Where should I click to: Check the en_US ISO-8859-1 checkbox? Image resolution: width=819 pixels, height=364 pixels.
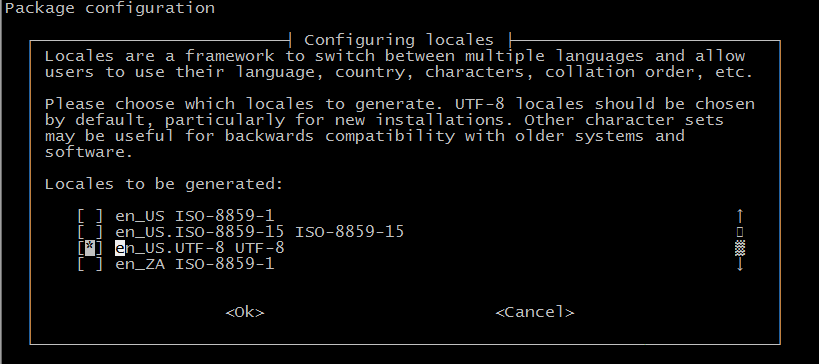tap(90, 216)
